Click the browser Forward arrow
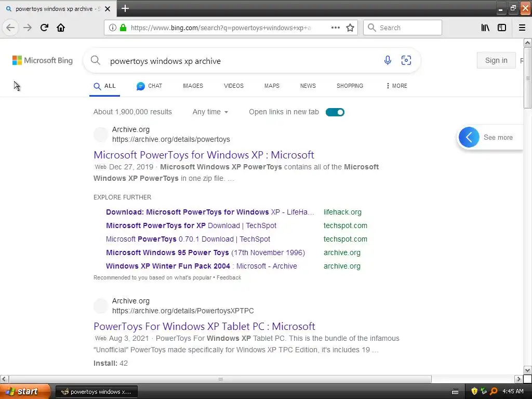 tap(28, 28)
